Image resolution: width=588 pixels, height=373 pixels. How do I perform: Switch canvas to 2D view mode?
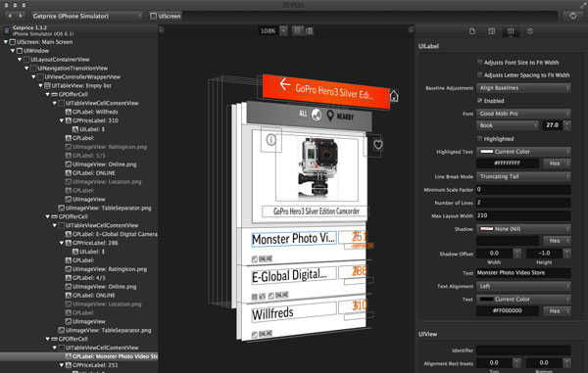(297, 30)
